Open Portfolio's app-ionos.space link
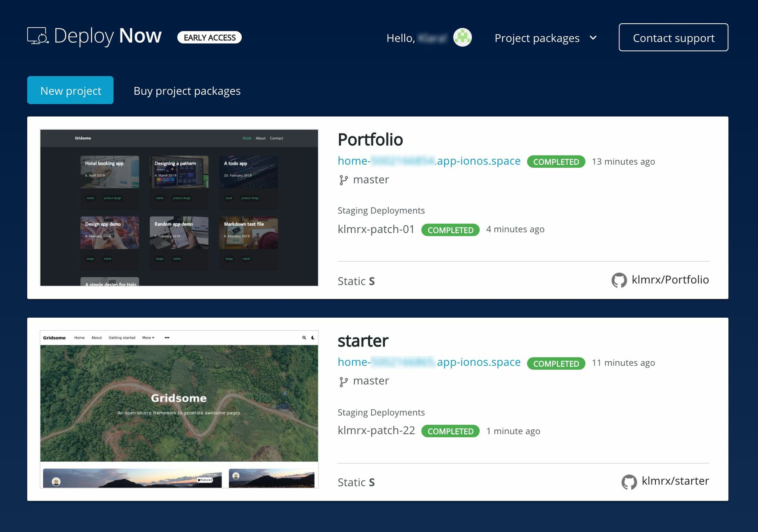758x532 pixels. (429, 161)
